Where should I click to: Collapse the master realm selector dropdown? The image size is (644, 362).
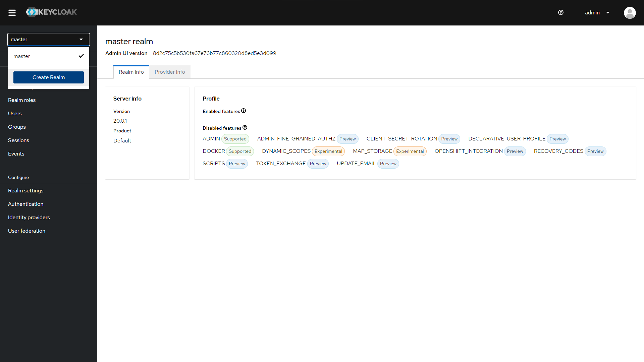48,40
